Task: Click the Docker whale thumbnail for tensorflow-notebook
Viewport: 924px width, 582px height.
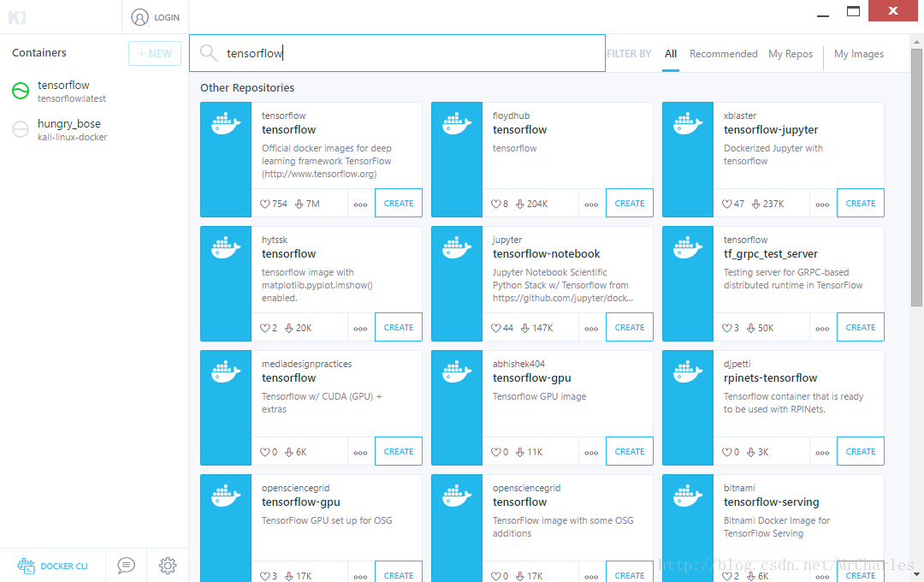Action: [457, 283]
